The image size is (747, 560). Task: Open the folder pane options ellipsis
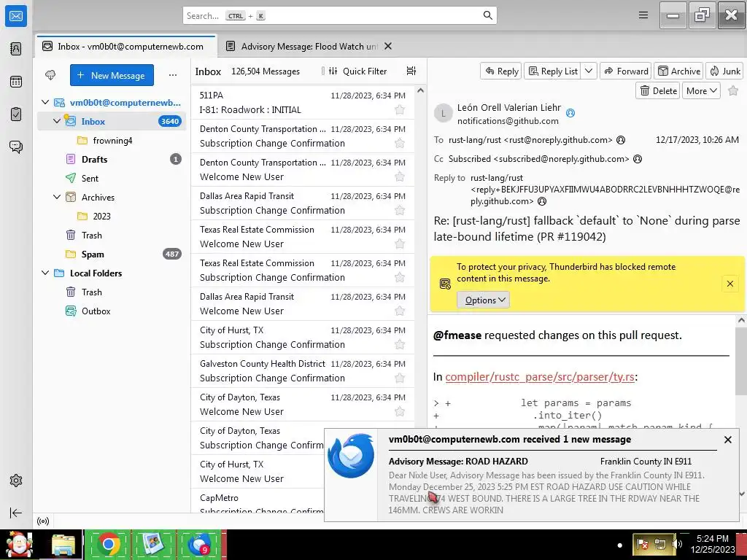[x=172, y=75]
